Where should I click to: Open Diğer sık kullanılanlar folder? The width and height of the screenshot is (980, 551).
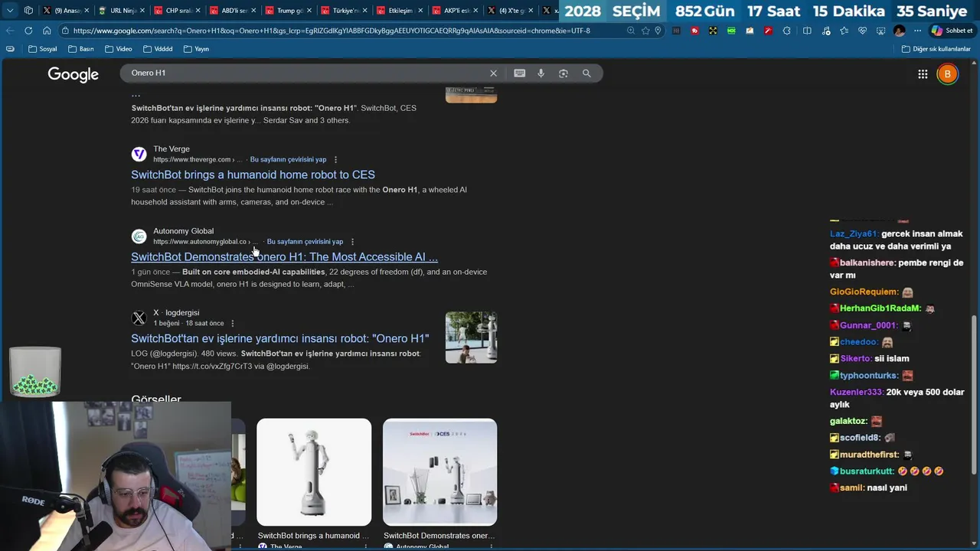tap(936, 49)
